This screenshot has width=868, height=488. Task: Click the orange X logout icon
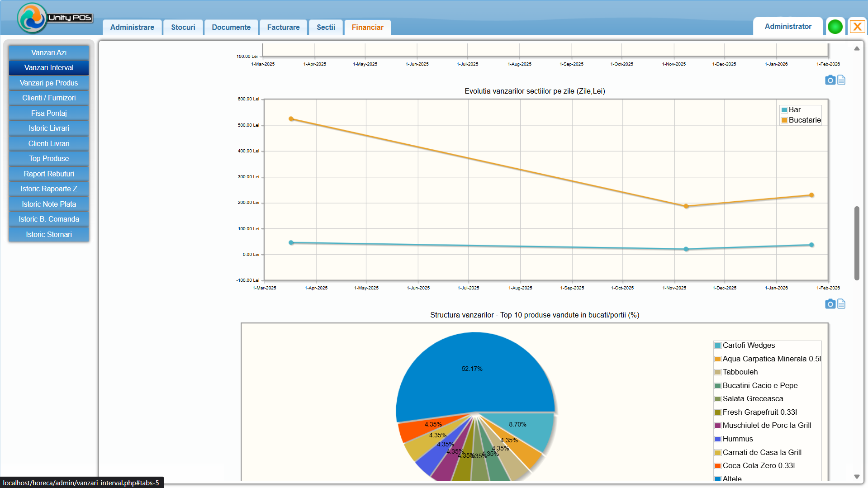857,27
